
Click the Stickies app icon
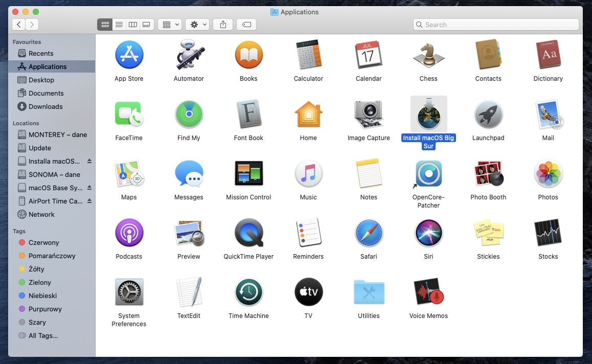[488, 233]
